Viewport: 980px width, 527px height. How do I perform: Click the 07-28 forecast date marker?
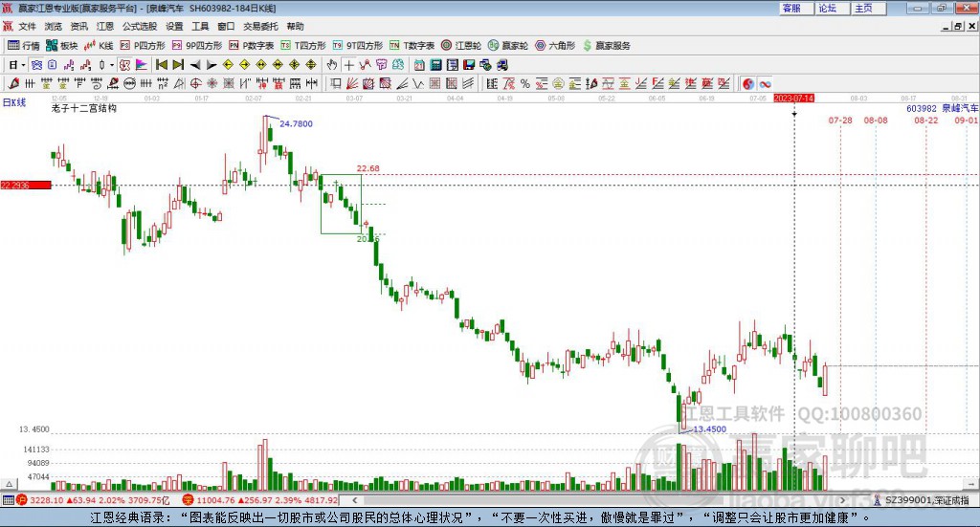pyautogui.click(x=840, y=121)
